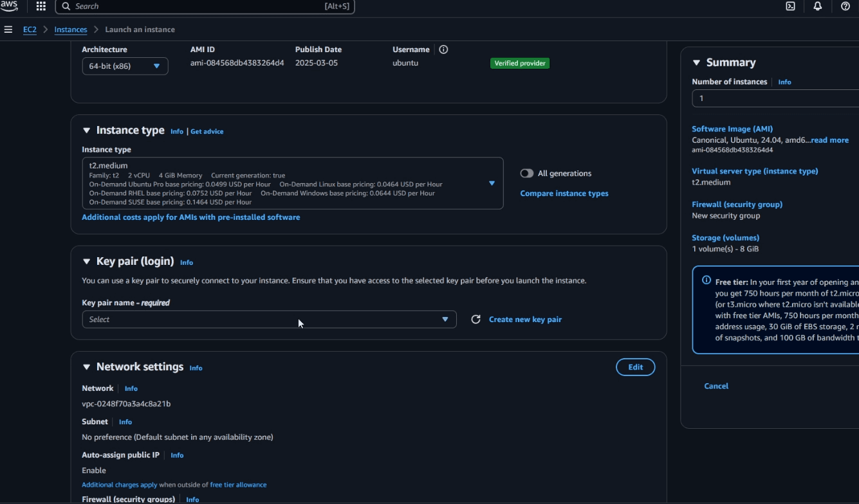Open the Instance type selector
The height and width of the screenshot is (504, 859).
(x=293, y=183)
